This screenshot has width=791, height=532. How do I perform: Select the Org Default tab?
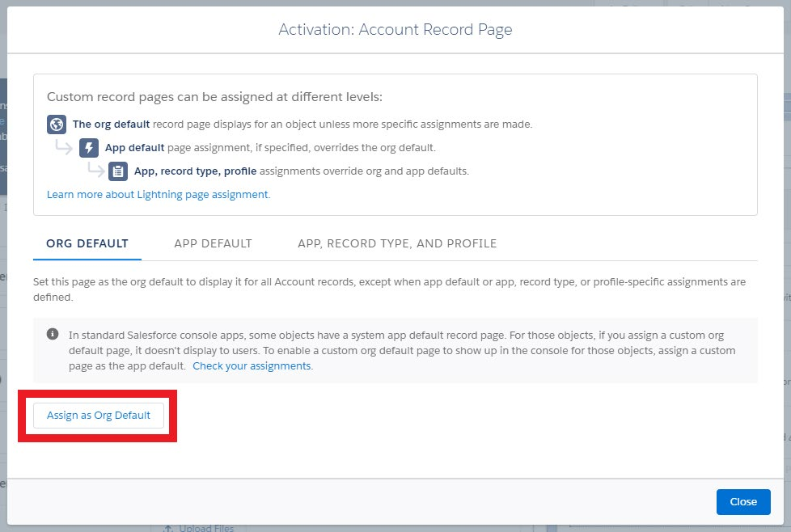pos(87,243)
